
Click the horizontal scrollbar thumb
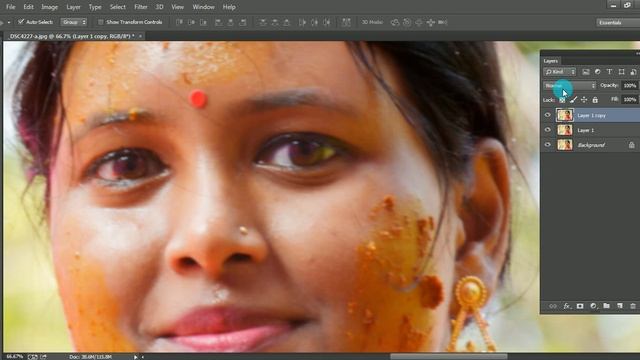(448, 356)
